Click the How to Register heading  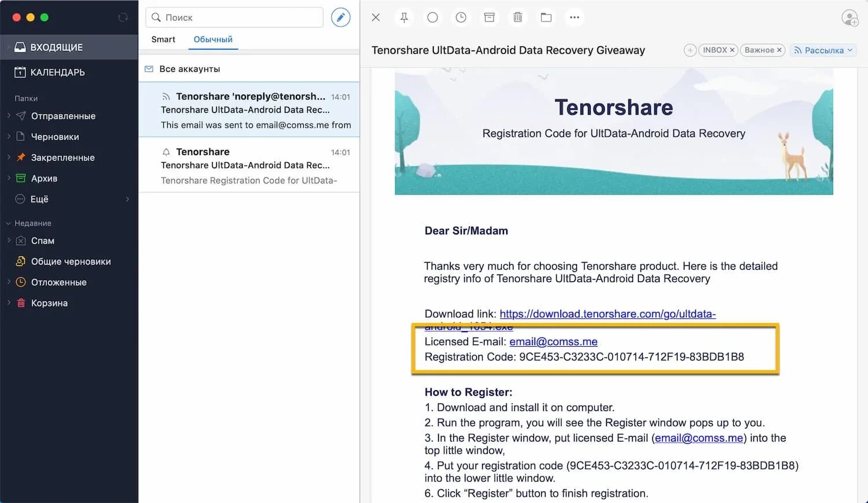[x=468, y=392]
